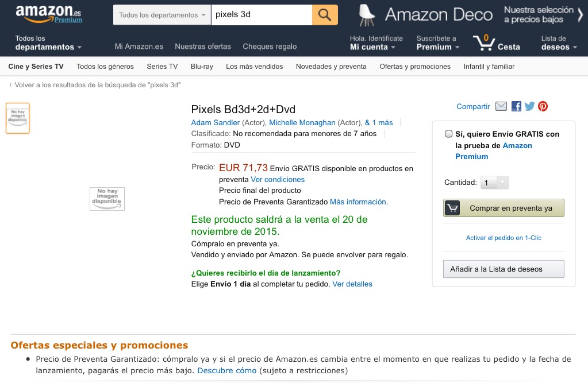Go to Amazon.es Premium home logo

coord(48,14)
